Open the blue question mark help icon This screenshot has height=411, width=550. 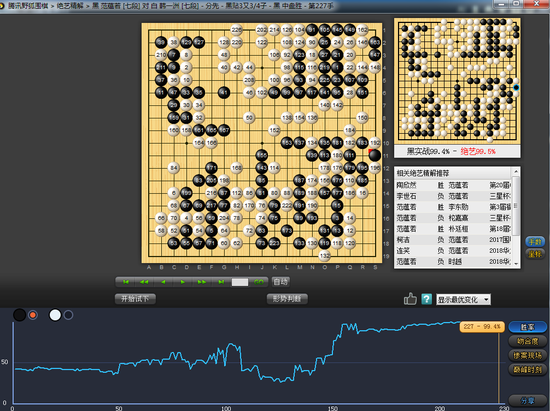[427, 299]
